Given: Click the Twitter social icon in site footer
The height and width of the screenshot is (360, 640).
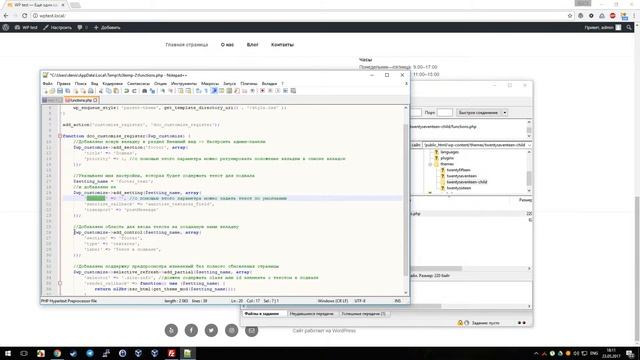Looking at the screenshot, I should click(211, 330).
